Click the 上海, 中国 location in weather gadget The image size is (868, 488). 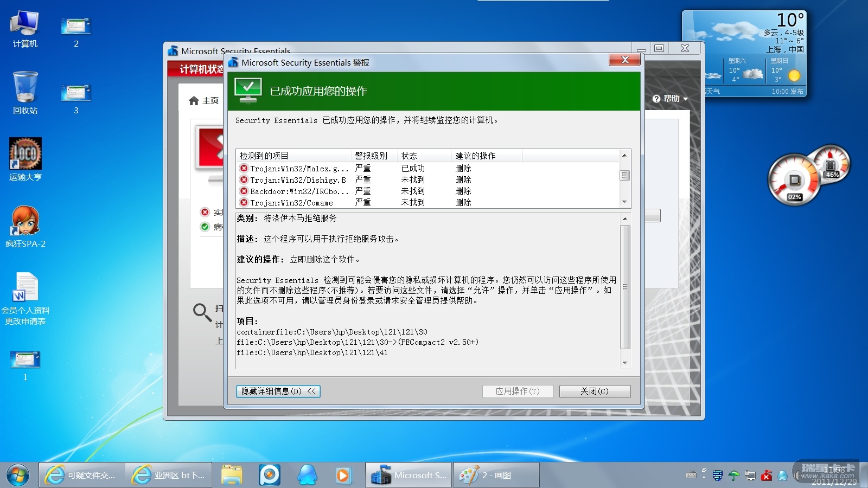click(x=784, y=49)
